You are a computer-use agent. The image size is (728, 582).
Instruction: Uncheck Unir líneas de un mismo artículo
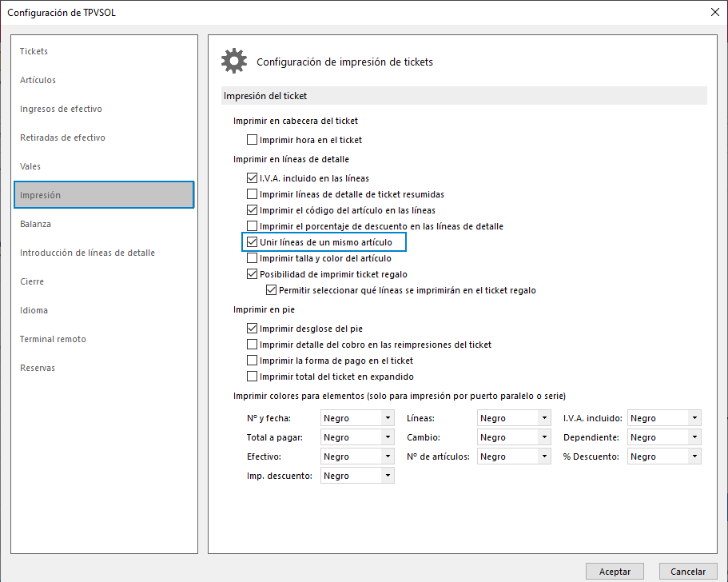pyautogui.click(x=252, y=242)
